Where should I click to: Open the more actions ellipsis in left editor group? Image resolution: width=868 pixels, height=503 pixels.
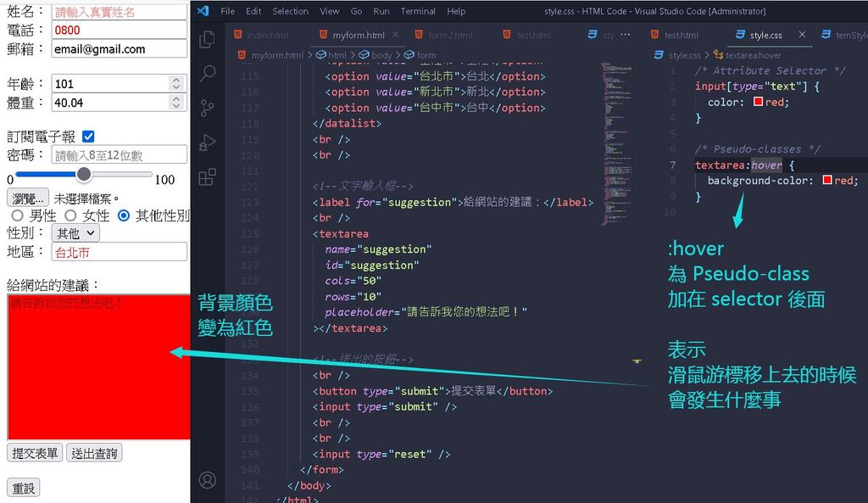(626, 34)
